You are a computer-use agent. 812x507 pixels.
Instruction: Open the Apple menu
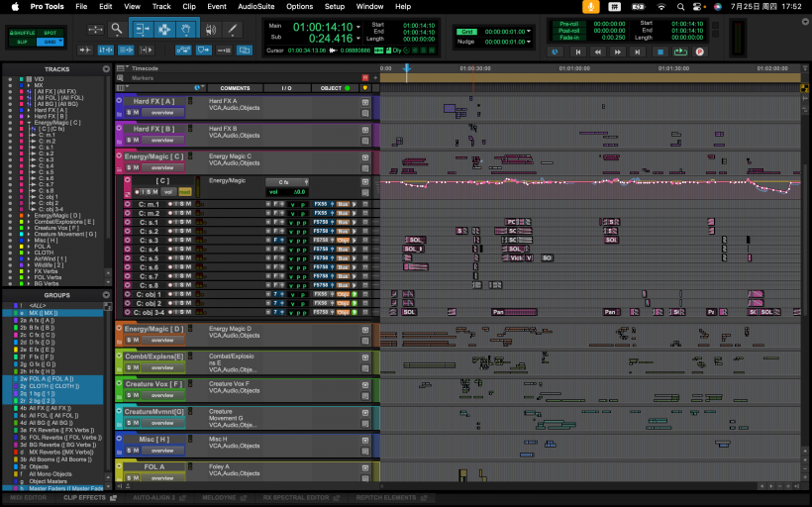[15, 6]
